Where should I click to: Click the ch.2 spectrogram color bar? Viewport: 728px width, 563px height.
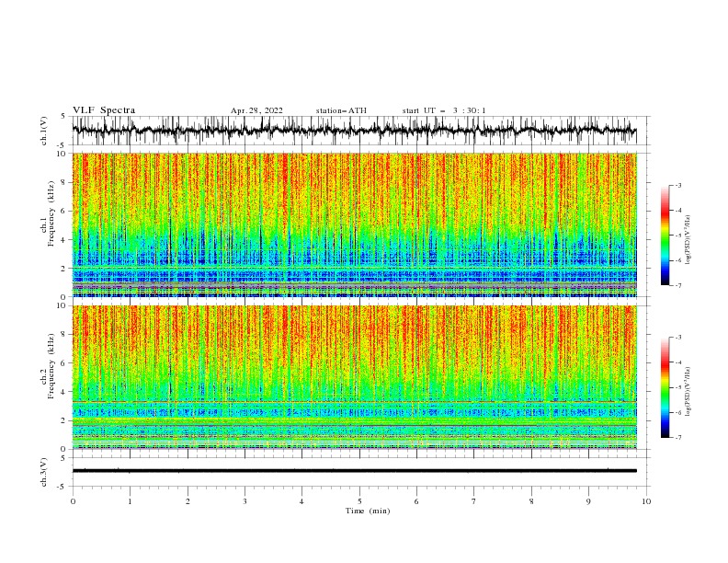pos(665,387)
